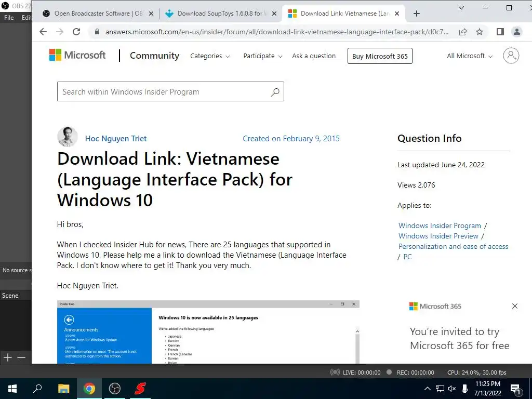Close the Microsoft 365 promo popup
The width and height of the screenshot is (532, 399).
coord(515,306)
